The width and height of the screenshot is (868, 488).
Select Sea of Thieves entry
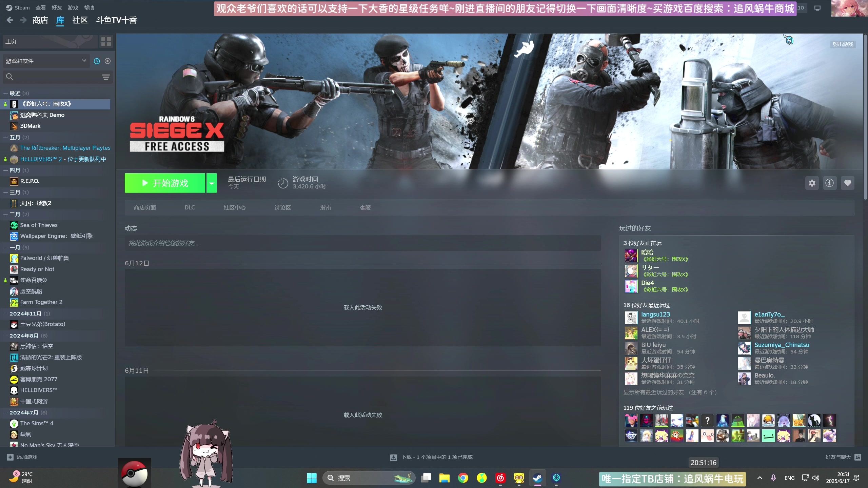[56, 225]
